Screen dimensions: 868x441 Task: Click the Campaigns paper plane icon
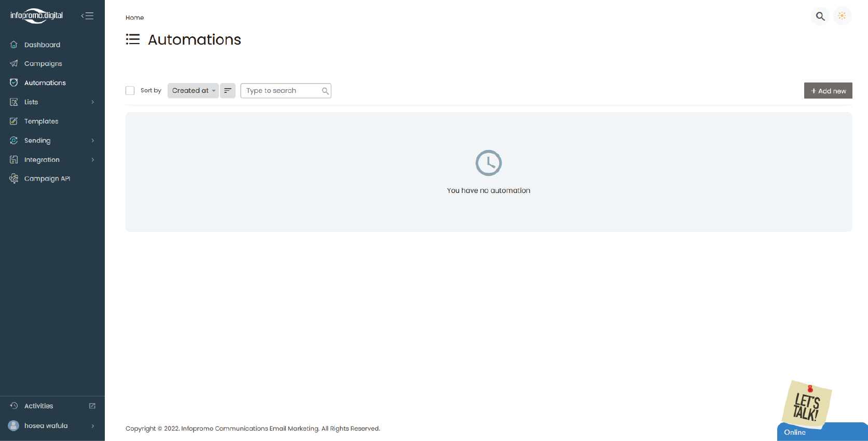tap(14, 63)
